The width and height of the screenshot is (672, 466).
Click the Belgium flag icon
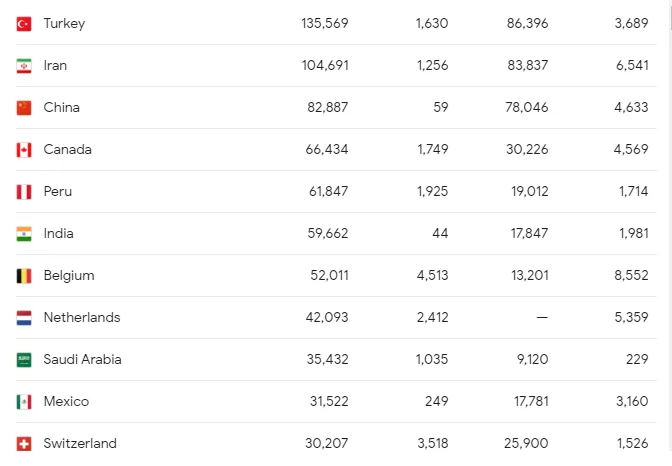[x=24, y=276]
